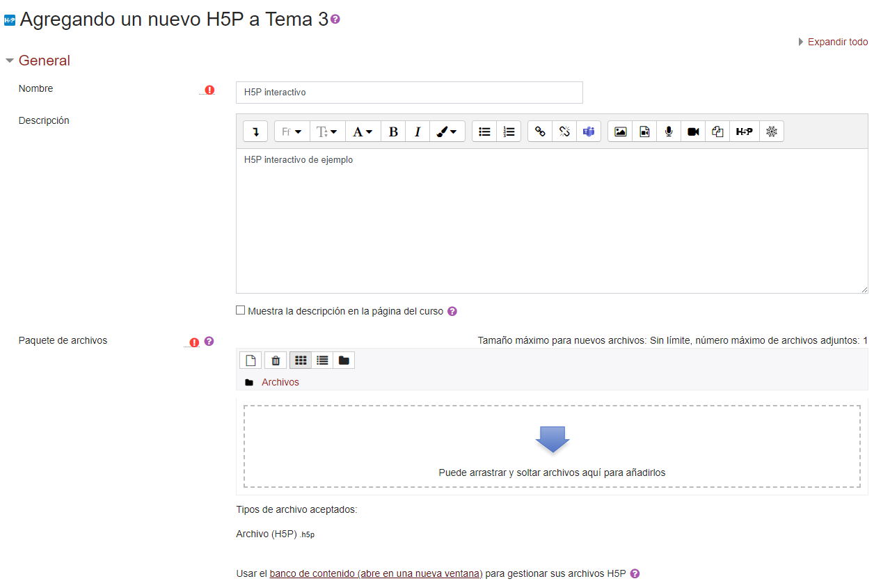Screen dimensions: 874x588
Task: Insert an image into the description
Action: click(620, 132)
